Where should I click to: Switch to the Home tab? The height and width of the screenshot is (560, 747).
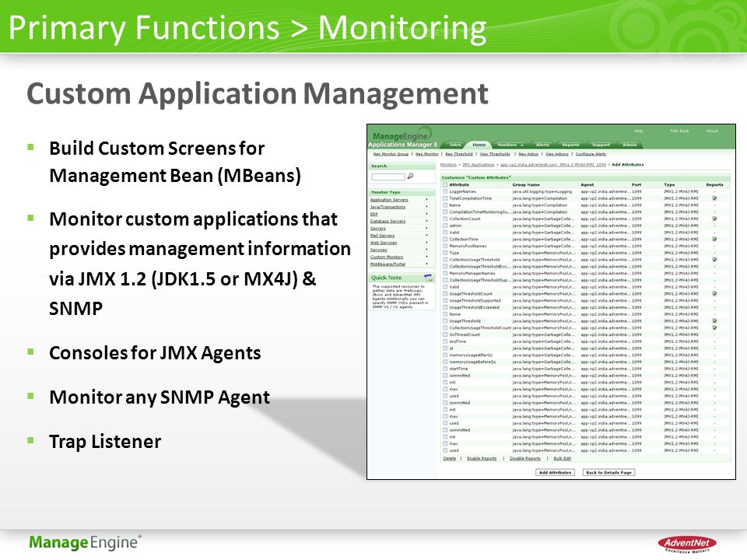pos(479,145)
